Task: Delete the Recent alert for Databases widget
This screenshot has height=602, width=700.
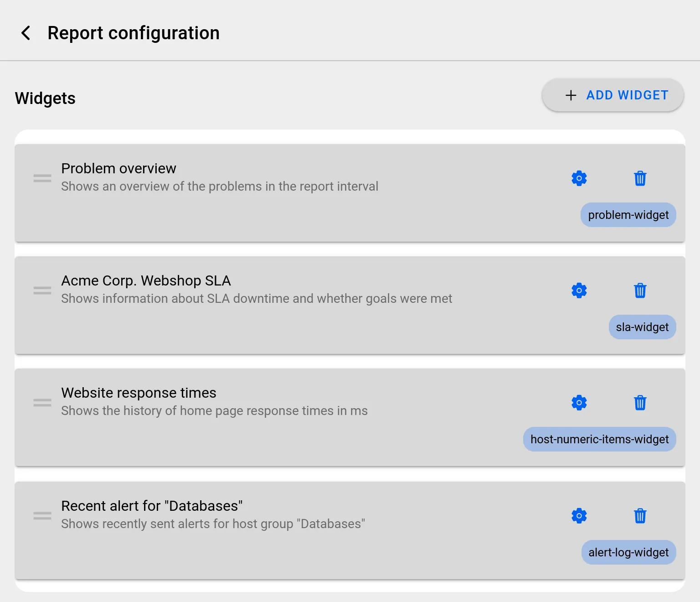Action: 640,516
